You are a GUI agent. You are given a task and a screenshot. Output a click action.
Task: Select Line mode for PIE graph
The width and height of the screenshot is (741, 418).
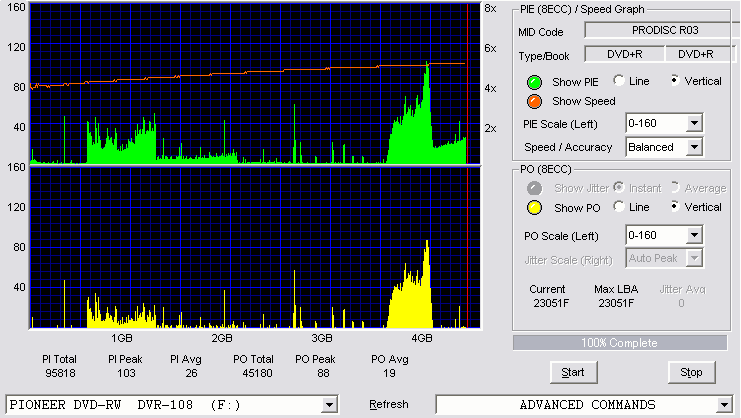point(619,80)
